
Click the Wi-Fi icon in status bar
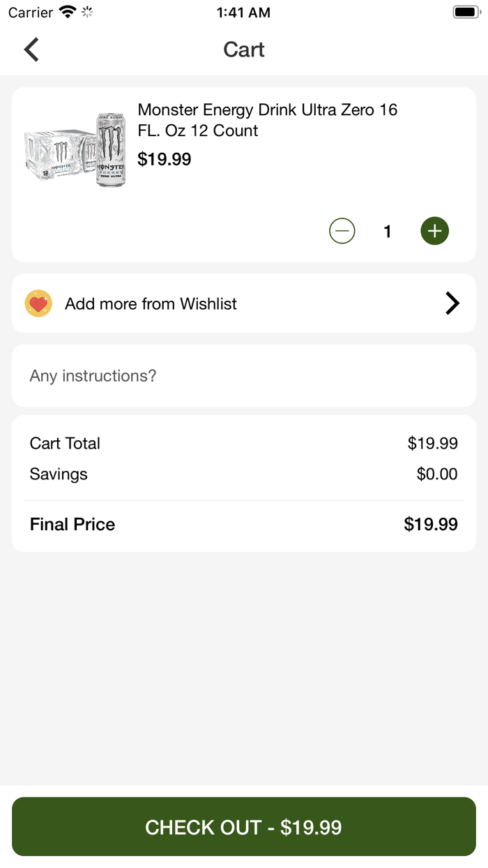(68, 11)
